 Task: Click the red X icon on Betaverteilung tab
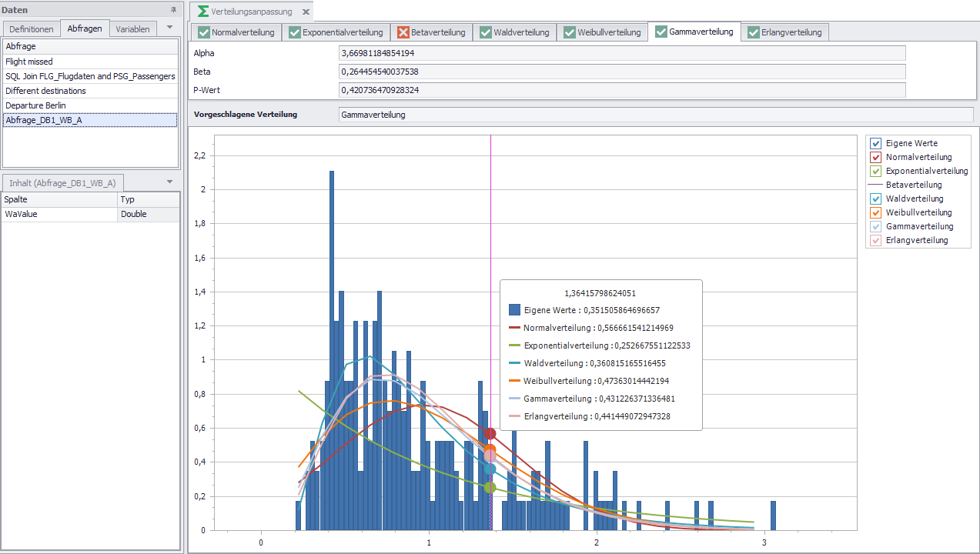(403, 32)
